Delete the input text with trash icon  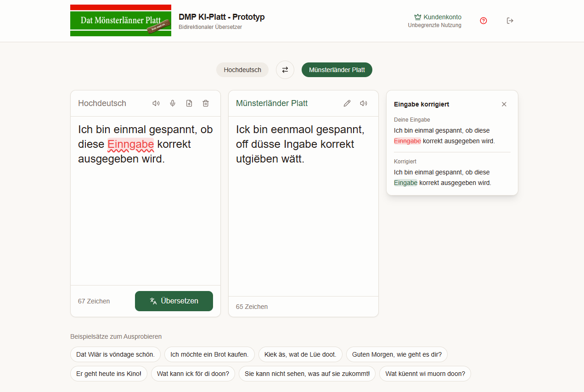(x=206, y=103)
